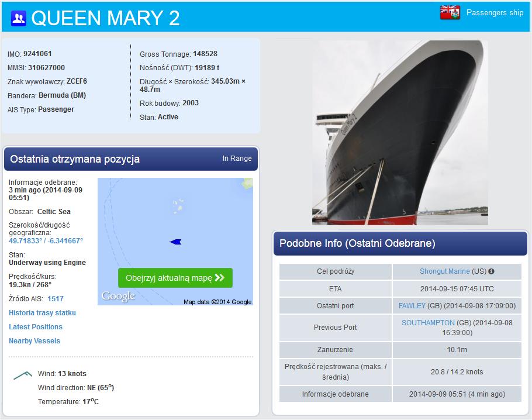Open the SOUTHAMPTON port link
The width and height of the screenshot is (532, 420).
click(428, 322)
